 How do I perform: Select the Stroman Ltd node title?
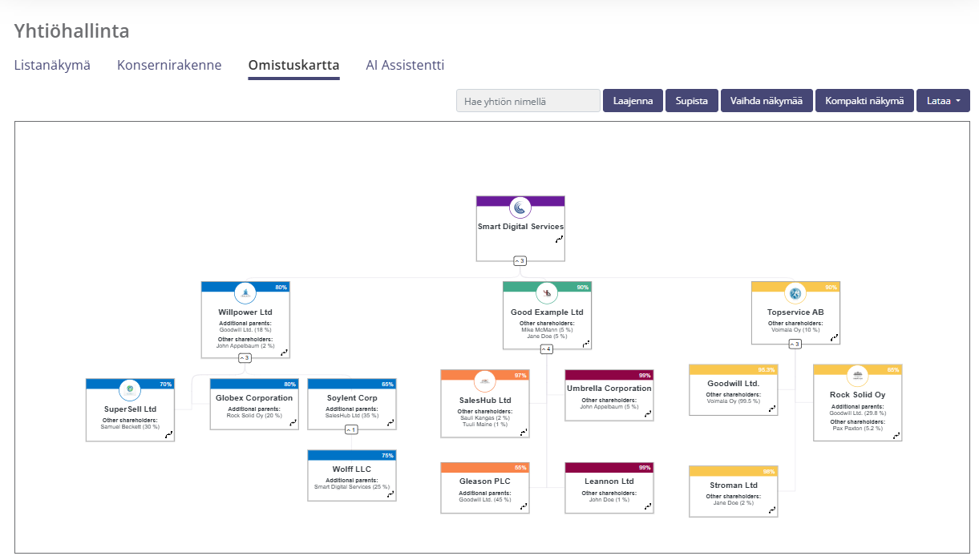click(734, 485)
